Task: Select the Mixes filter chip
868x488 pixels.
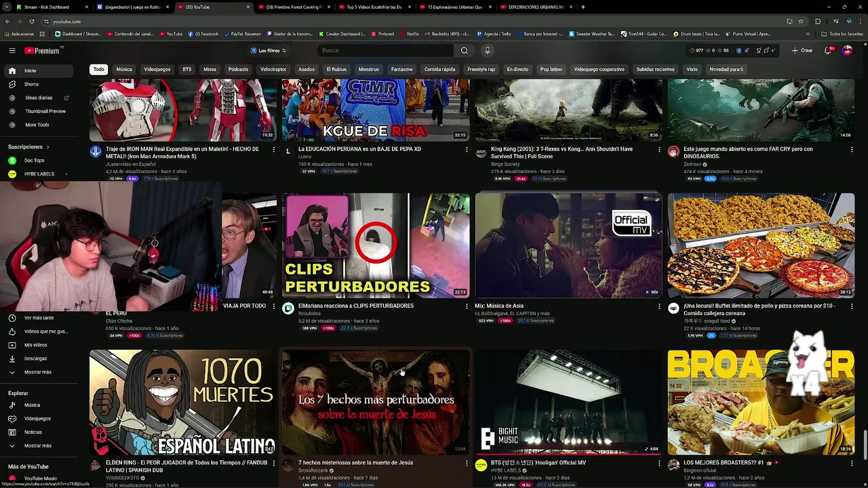Action: coord(210,69)
